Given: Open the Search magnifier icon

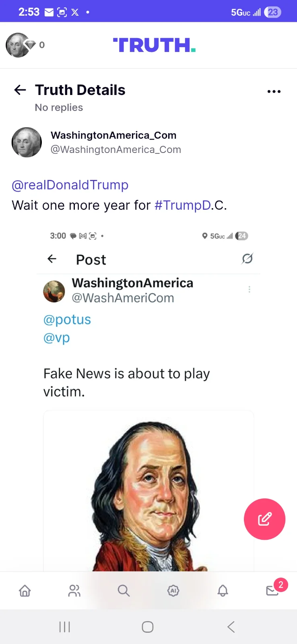Looking at the screenshot, I should (x=124, y=590).
